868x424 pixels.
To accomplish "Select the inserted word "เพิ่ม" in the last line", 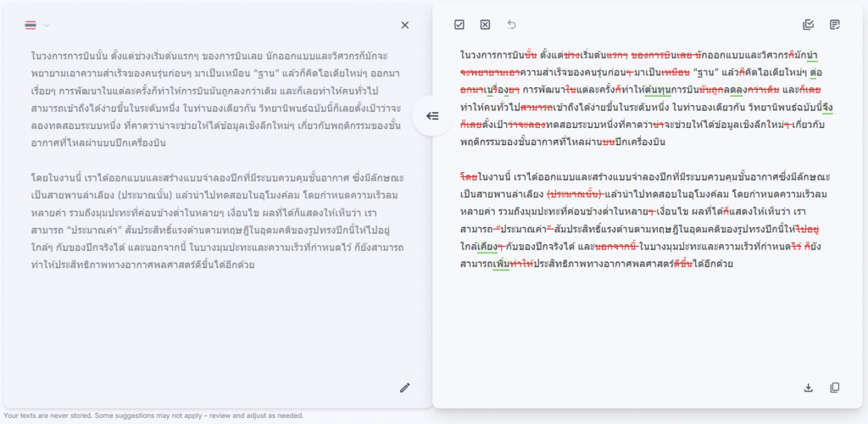I will [x=500, y=264].
